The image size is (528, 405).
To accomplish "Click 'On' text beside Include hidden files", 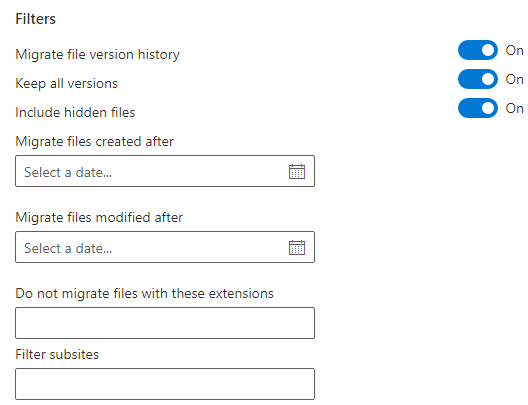I will point(514,108).
